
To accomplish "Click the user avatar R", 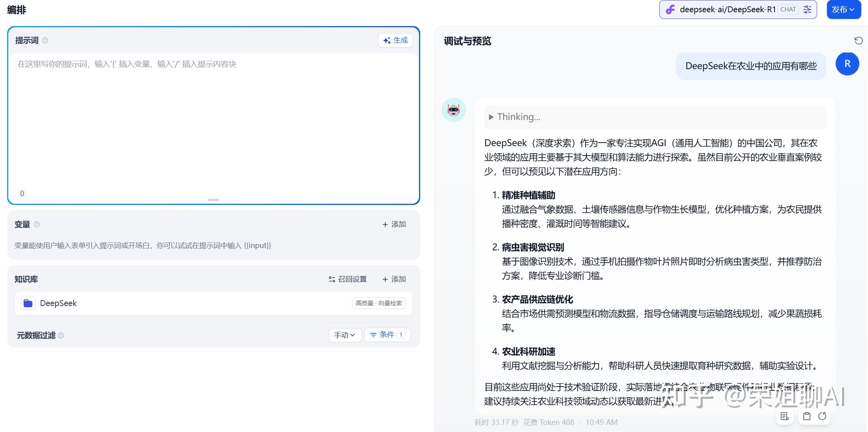I will pyautogui.click(x=847, y=64).
